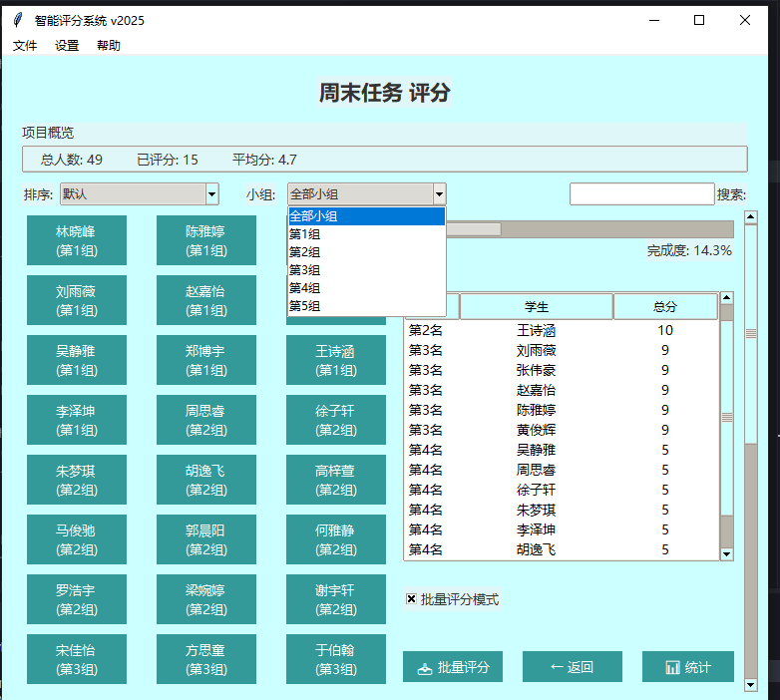780x700 pixels.
Task: Expand the 排序 dropdown arrow
Action: 211,194
